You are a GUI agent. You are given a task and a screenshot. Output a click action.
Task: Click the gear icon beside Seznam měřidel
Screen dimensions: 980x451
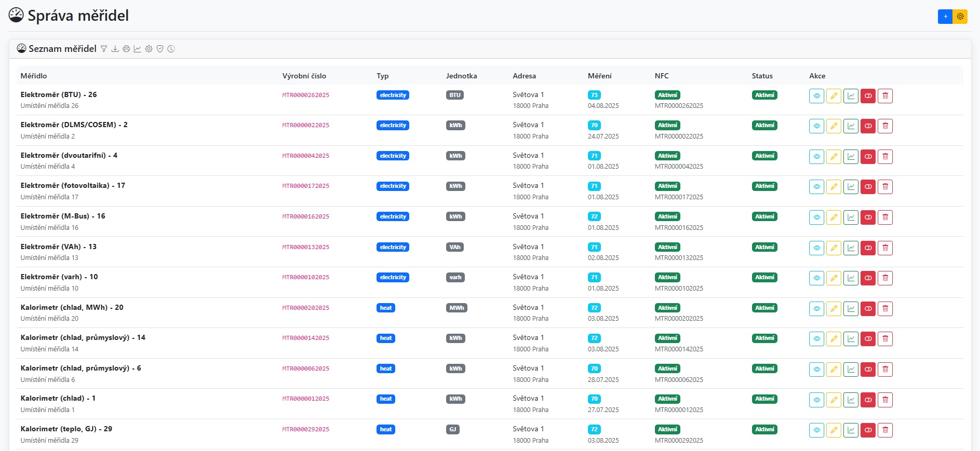pyautogui.click(x=149, y=49)
